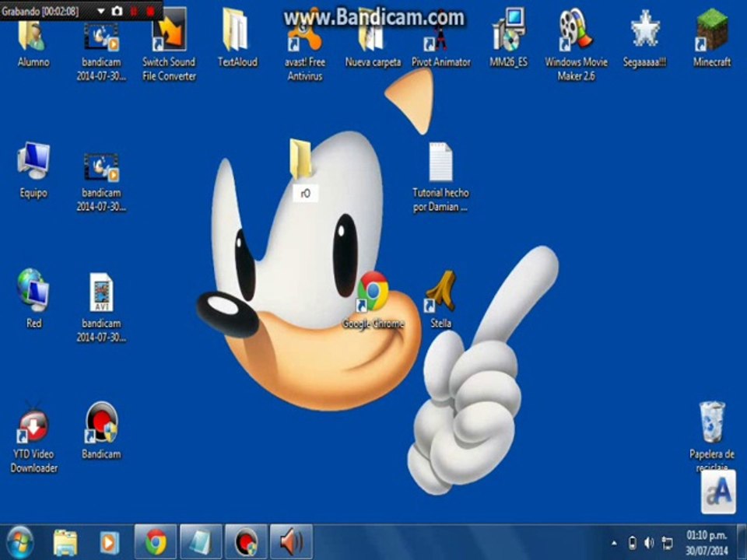Open Bandicam recording bar dropdown arrow
The height and width of the screenshot is (560, 747).
(x=100, y=11)
